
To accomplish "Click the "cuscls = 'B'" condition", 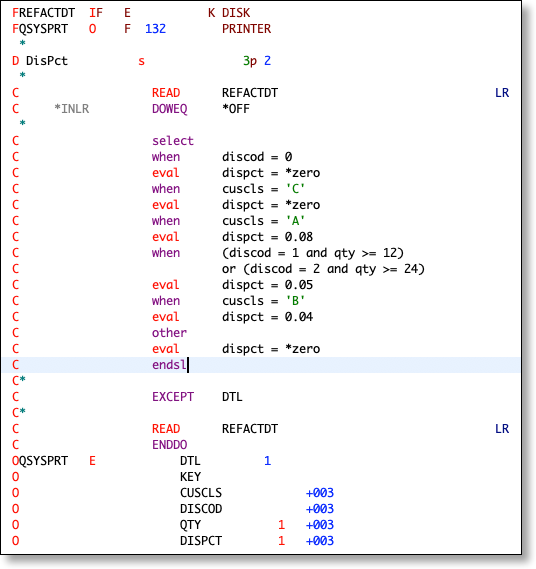I will pyautogui.click(x=263, y=301).
